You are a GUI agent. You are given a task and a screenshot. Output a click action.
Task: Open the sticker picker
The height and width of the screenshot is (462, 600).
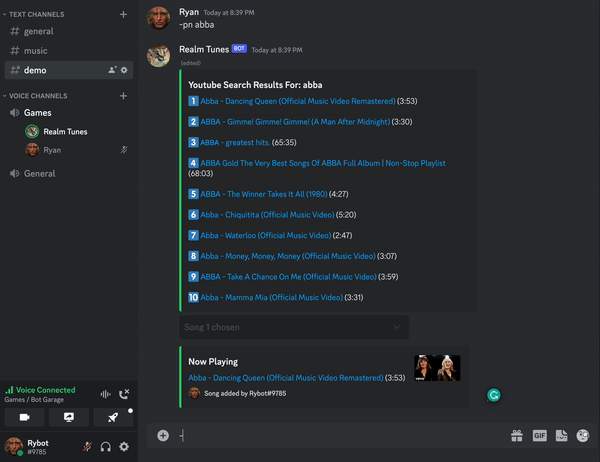(x=561, y=435)
